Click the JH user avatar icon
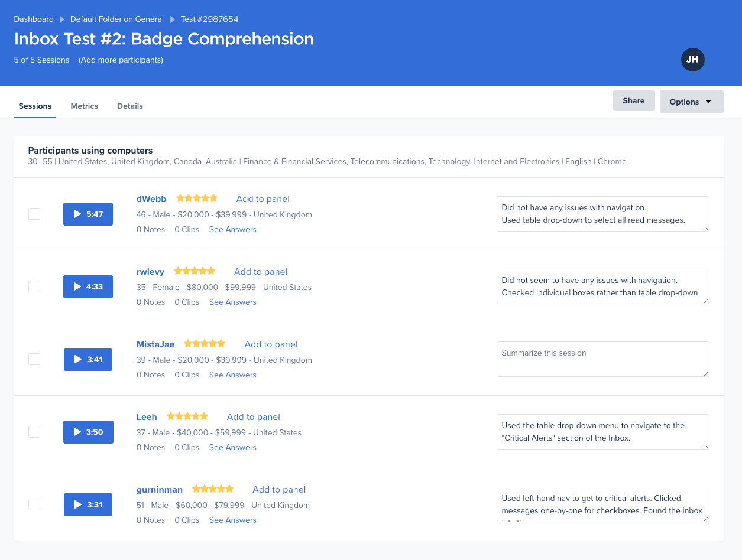This screenshot has width=742, height=560. [x=692, y=60]
